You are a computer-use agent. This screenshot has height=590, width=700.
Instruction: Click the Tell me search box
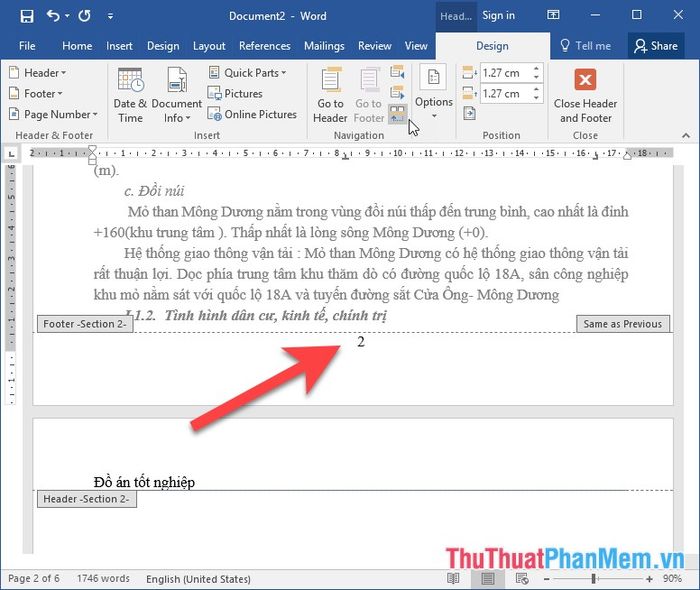pyautogui.click(x=585, y=46)
